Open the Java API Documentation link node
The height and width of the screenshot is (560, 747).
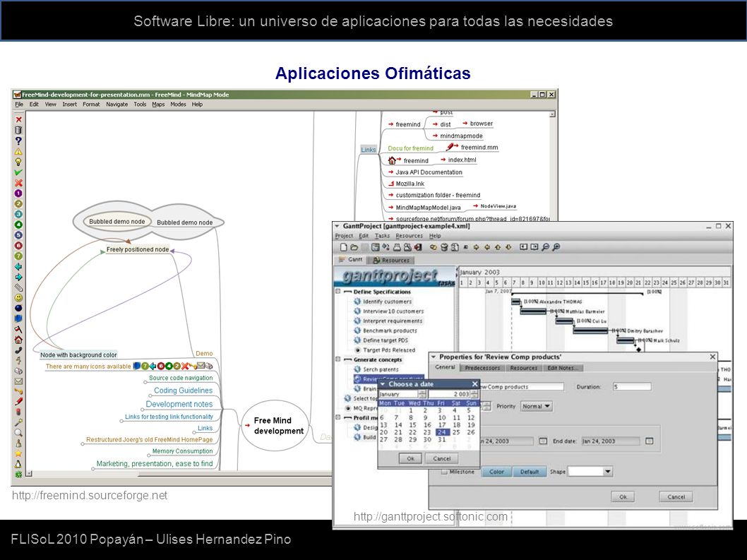pyautogui.click(x=429, y=172)
